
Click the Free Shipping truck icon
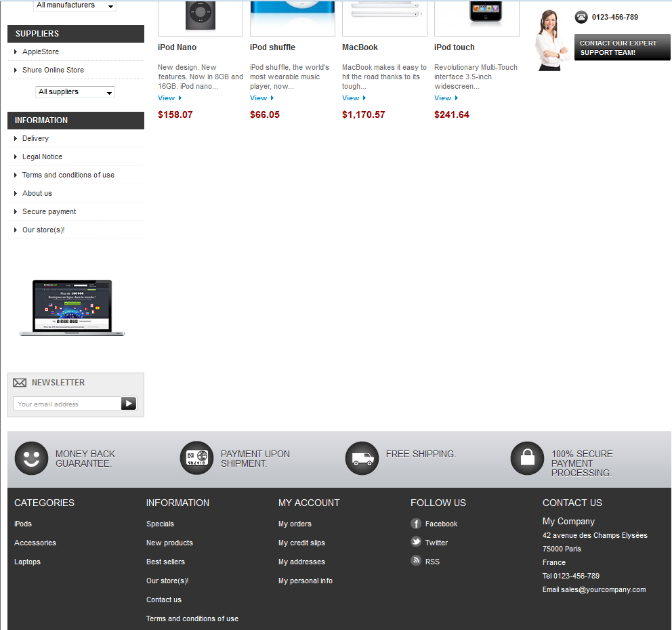pos(362,458)
